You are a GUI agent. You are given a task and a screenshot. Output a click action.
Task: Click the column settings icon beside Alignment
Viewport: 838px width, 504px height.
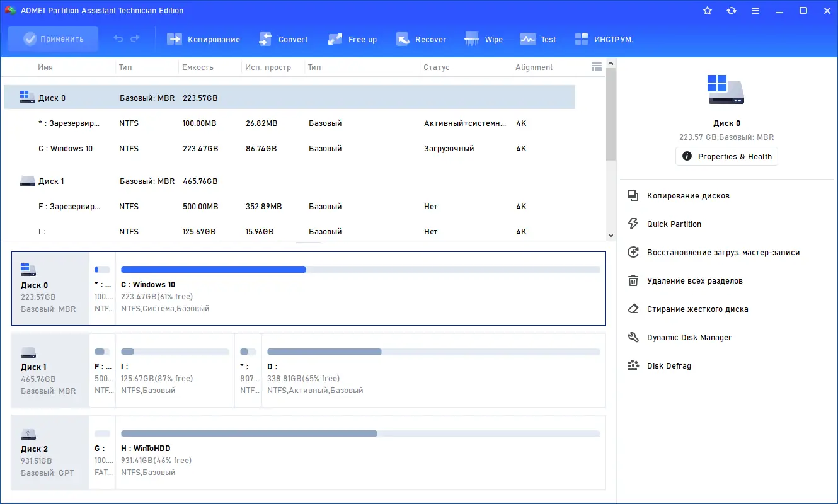pyautogui.click(x=597, y=67)
